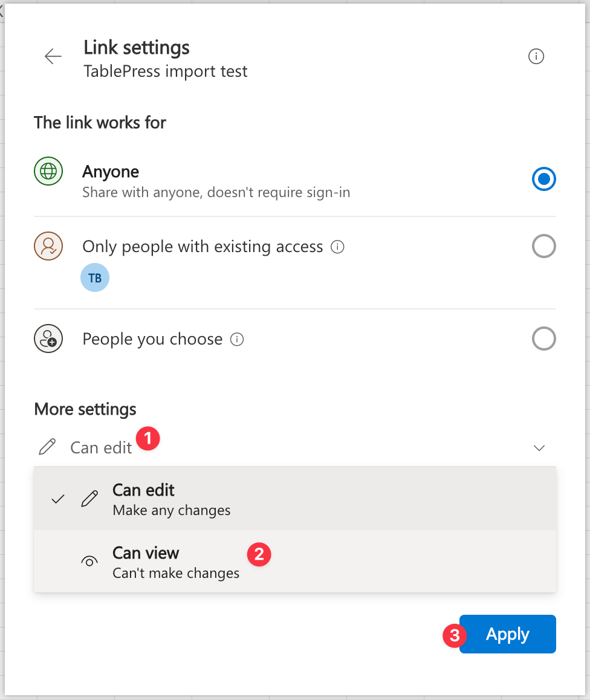Select the globe icon next to Anyone

coord(48,171)
